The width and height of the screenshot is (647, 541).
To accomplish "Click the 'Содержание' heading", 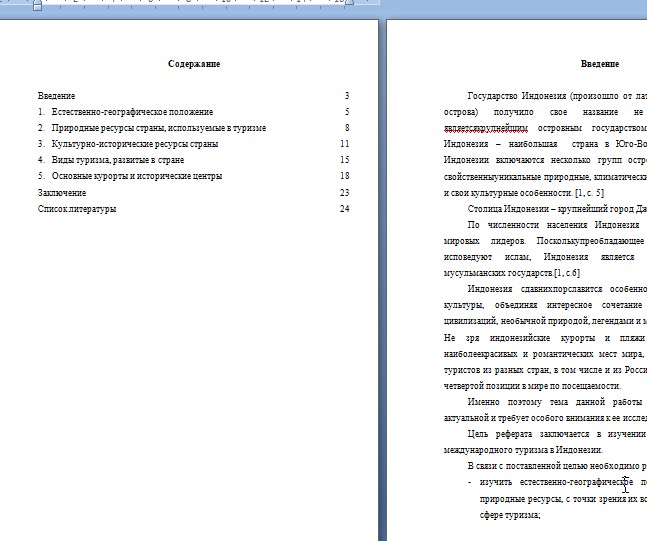I will point(194,64).
